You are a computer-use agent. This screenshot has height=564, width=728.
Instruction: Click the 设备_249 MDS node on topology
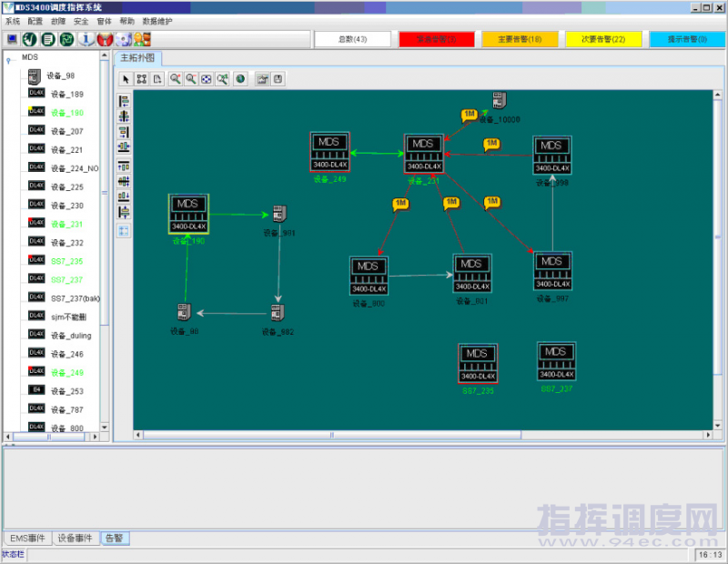pos(329,152)
